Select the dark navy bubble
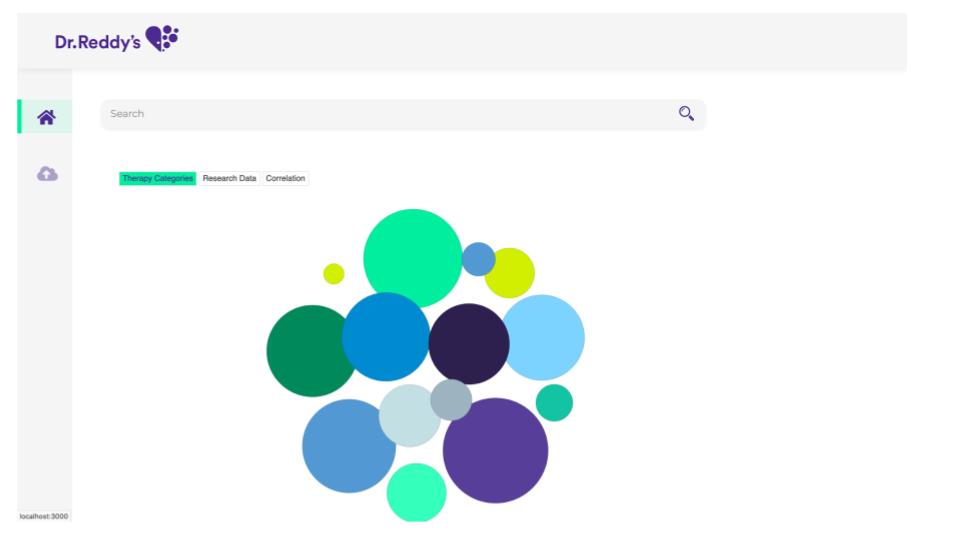The image size is (960, 540). pos(470,343)
